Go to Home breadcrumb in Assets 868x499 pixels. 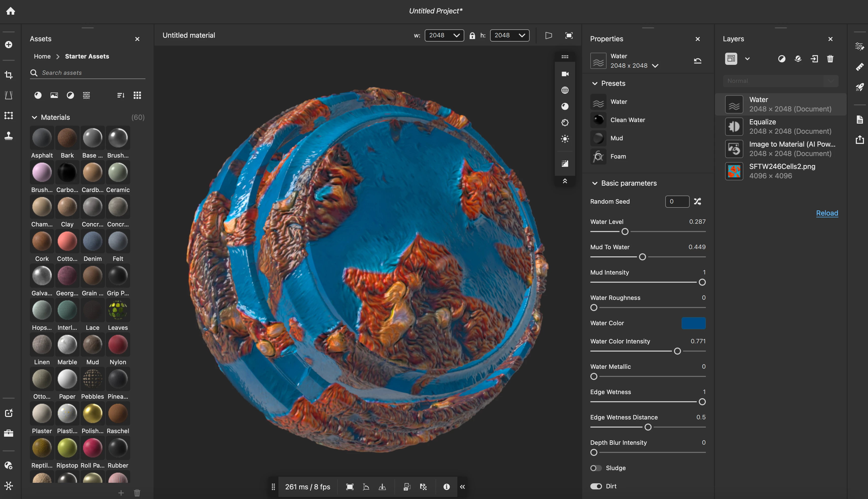pyautogui.click(x=42, y=56)
